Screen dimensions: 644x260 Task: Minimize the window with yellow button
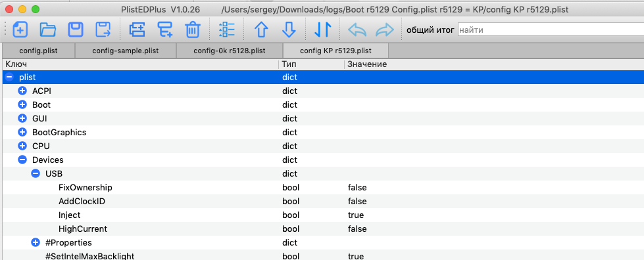[x=22, y=9]
